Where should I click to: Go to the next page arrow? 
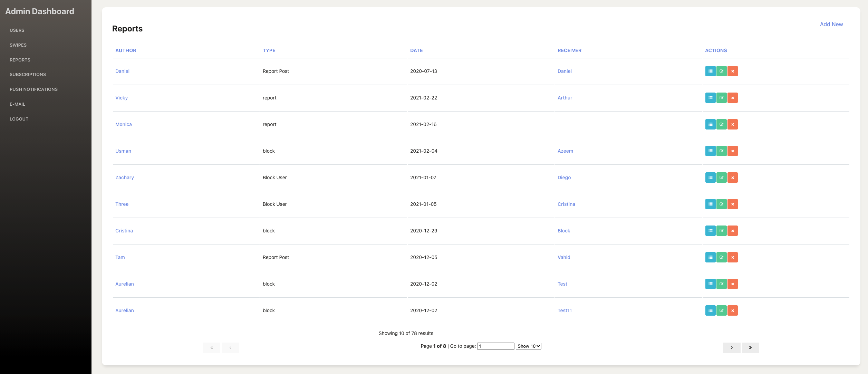click(x=732, y=347)
